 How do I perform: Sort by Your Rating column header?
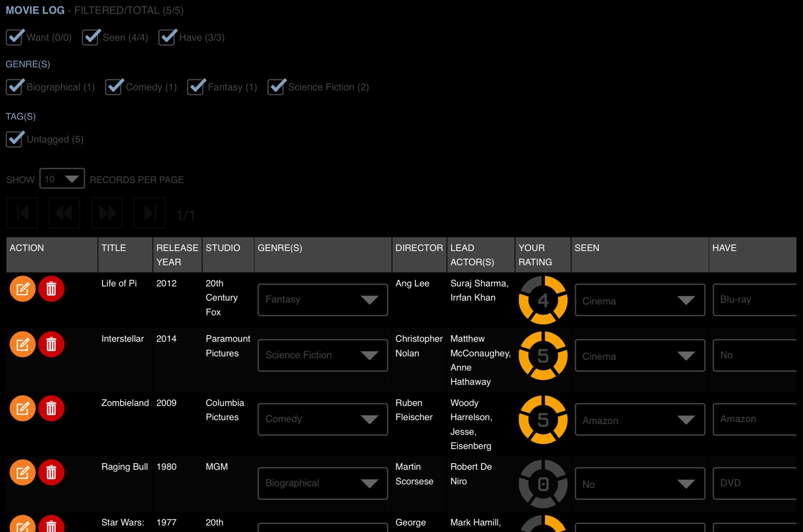coord(543,255)
